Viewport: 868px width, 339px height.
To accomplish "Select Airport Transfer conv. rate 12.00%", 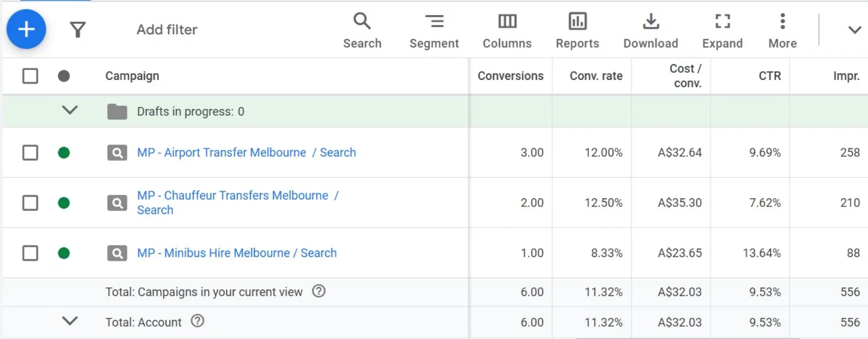I will (x=603, y=153).
